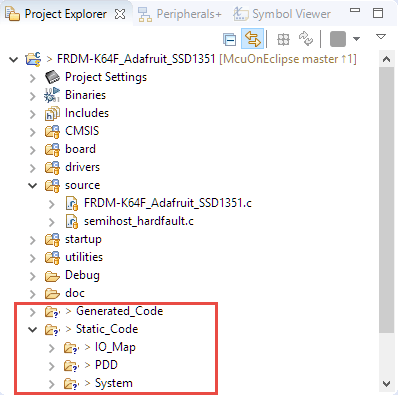Minimize the Project Explorer view
398x395 pixels.
[355, 10]
